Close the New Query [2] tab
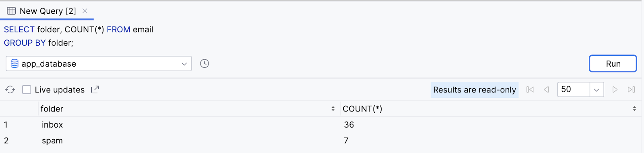The image size is (644, 153). [85, 11]
